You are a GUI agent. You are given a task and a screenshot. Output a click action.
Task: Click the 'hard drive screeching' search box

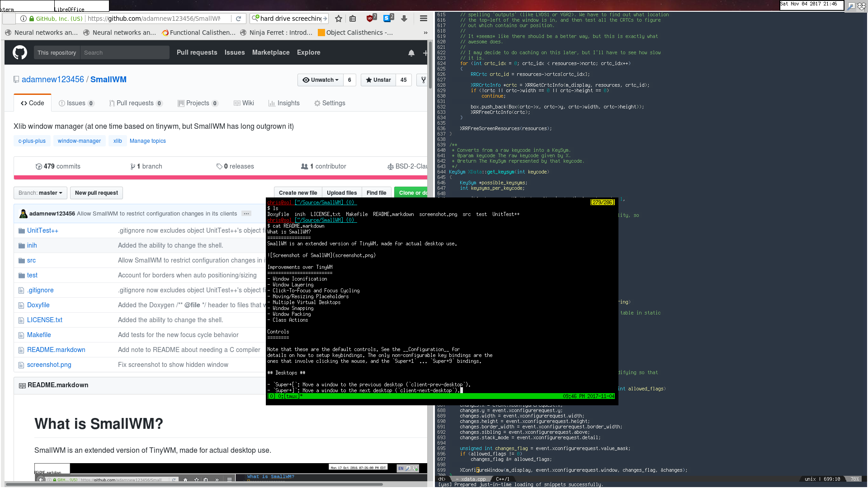pos(290,19)
